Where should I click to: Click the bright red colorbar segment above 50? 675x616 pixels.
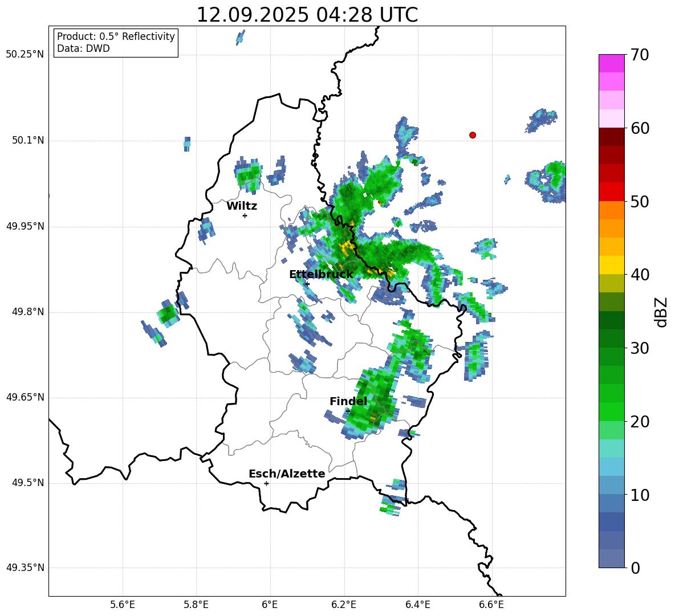click(x=611, y=192)
